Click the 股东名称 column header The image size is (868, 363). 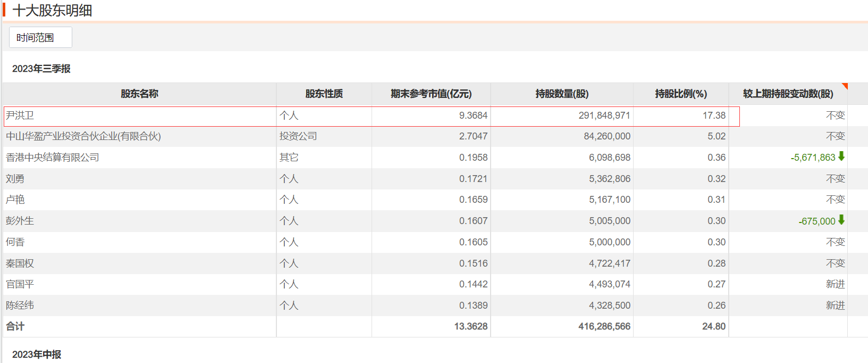tap(139, 94)
